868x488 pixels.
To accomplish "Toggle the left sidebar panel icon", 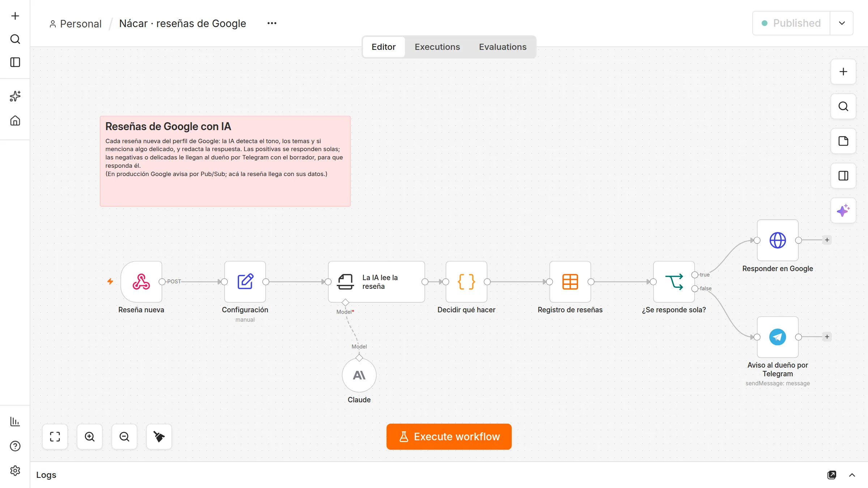I will click(x=15, y=62).
